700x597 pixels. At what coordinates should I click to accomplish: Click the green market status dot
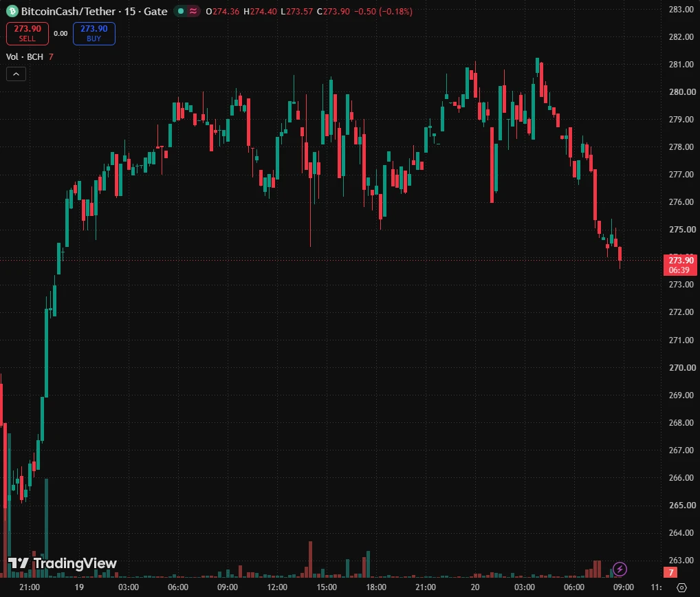[181, 11]
